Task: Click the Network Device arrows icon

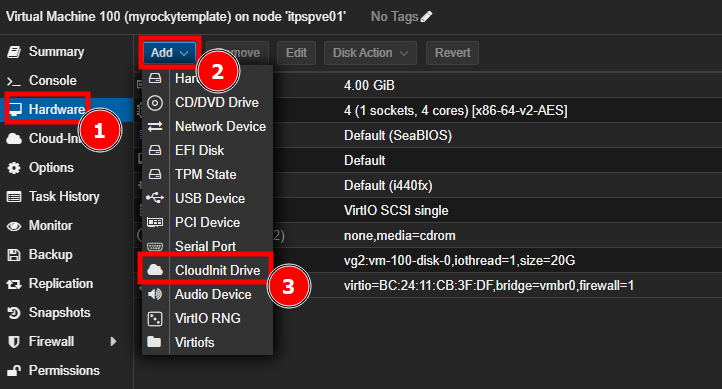Action: [155, 127]
